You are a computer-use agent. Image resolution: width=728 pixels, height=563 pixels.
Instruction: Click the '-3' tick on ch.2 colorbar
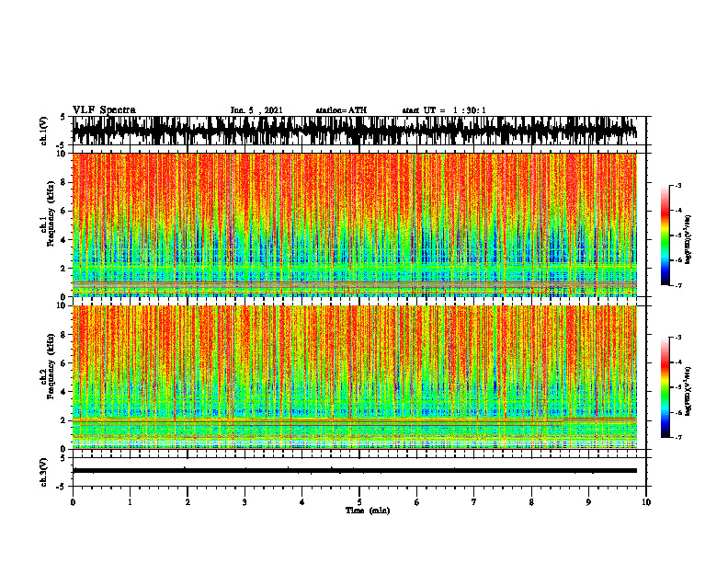click(678, 338)
